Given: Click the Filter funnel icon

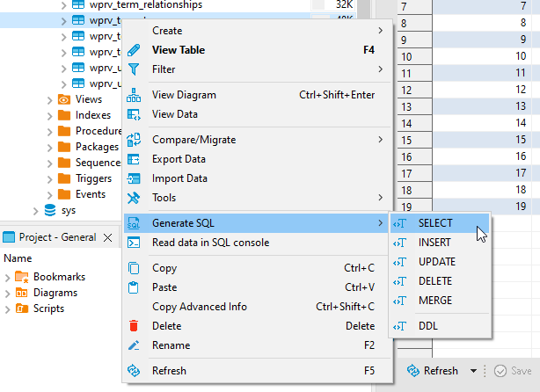Looking at the screenshot, I should coord(134,69).
